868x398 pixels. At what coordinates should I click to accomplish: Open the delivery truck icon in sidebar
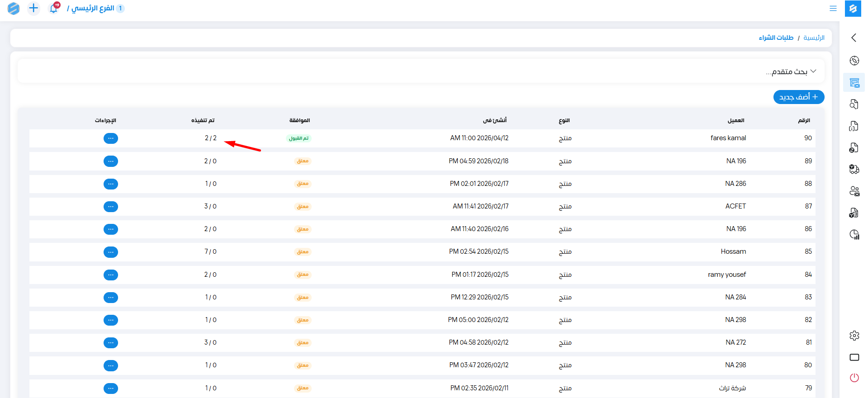coord(854,169)
